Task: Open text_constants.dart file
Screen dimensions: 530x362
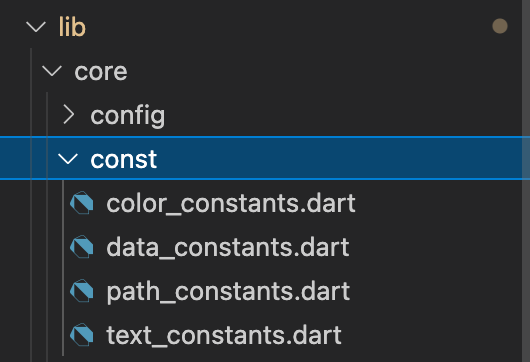Action: (x=224, y=335)
